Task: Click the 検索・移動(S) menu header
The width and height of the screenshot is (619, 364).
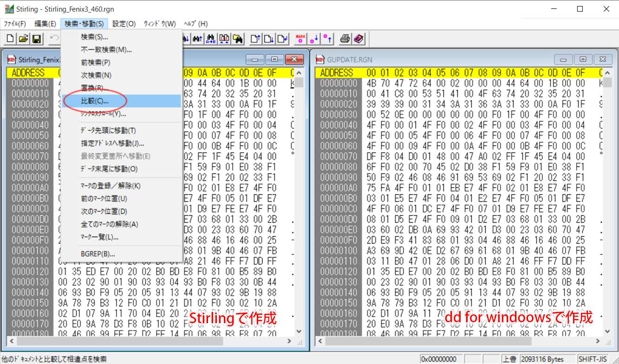Action: click(84, 24)
